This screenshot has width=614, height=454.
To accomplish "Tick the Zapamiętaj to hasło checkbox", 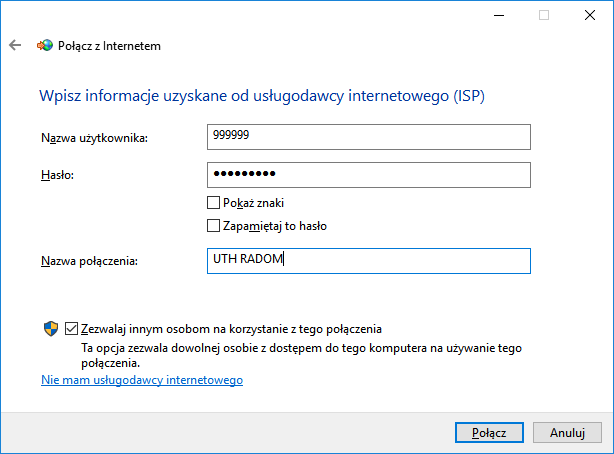I will pyautogui.click(x=212, y=226).
